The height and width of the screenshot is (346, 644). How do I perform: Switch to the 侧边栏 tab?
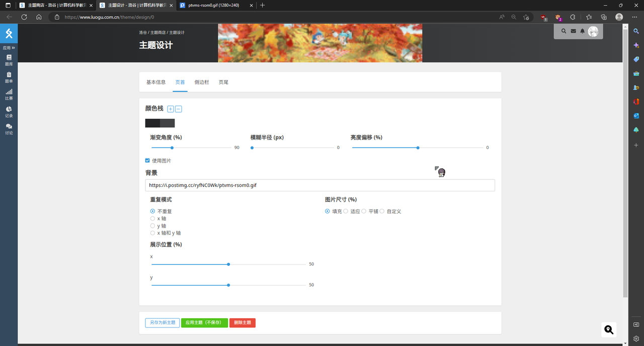tap(202, 82)
